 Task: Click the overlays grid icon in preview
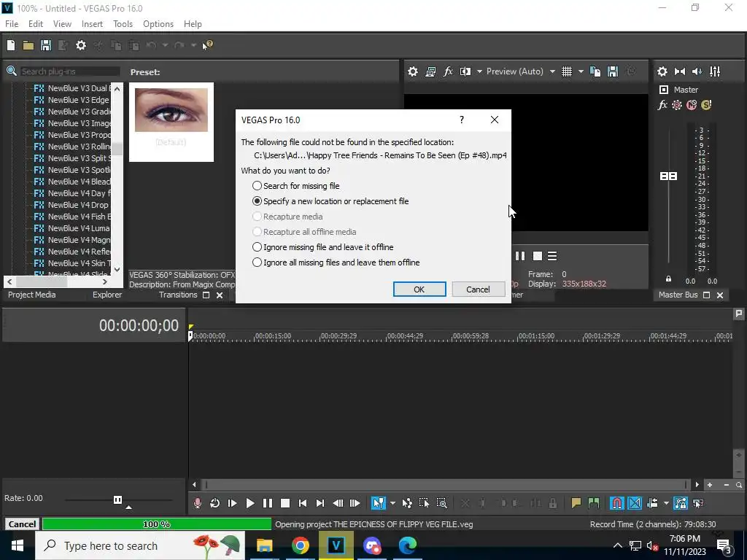coord(566,71)
